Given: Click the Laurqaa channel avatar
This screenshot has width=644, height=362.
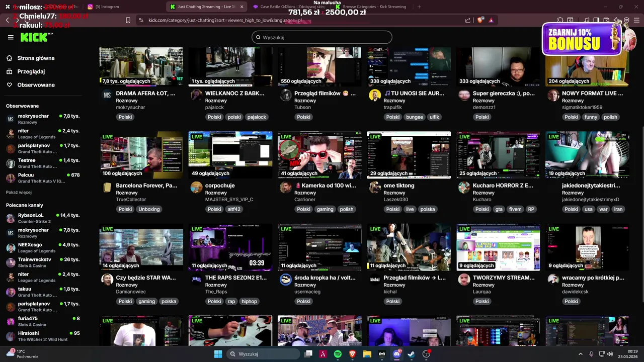Looking at the screenshot, I should point(464,280).
